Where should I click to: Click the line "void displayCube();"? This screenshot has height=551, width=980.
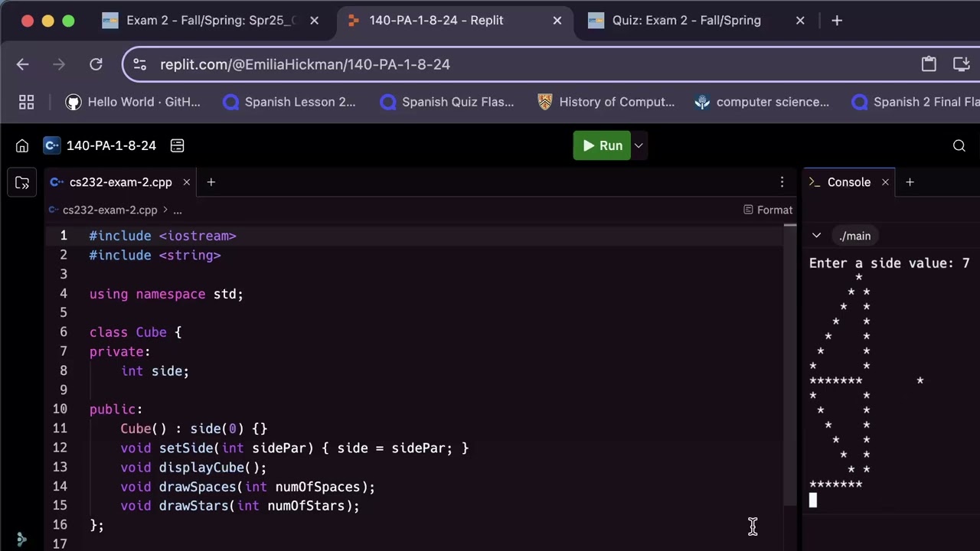coord(194,468)
